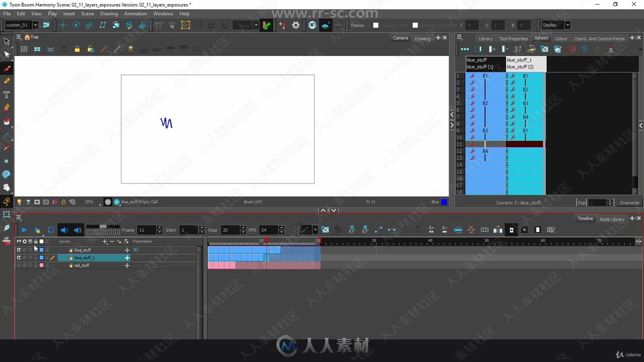Screen dimensions: 644x362
Task: Click the blue colour swatch below camera view
Action: (444, 202)
